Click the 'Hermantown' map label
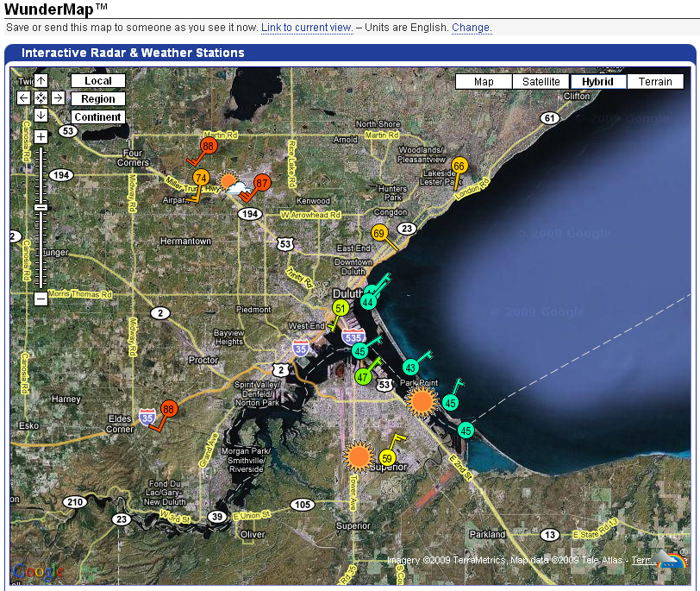700x591 pixels. pos(185,242)
